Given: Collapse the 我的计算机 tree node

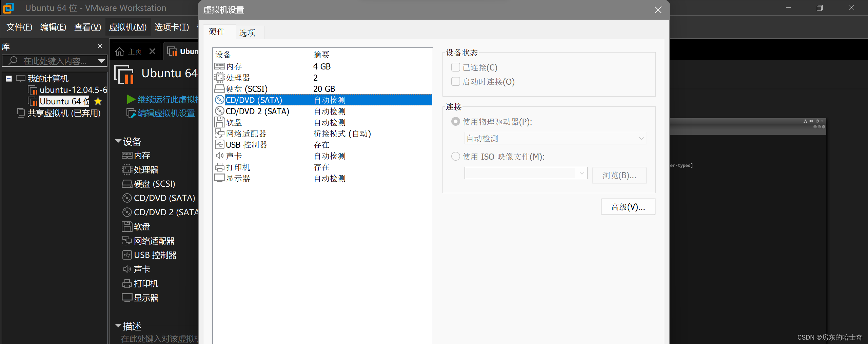Looking at the screenshot, I should pyautogui.click(x=9, y=79).
